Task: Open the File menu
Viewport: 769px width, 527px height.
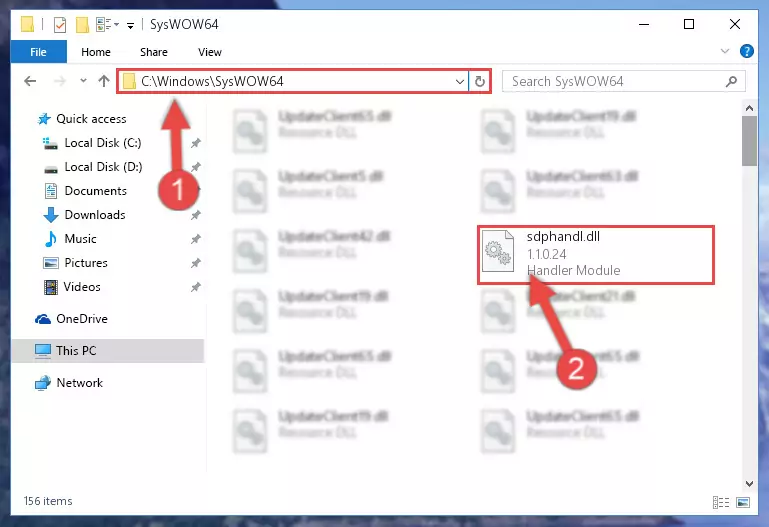Action: [38, 52]
